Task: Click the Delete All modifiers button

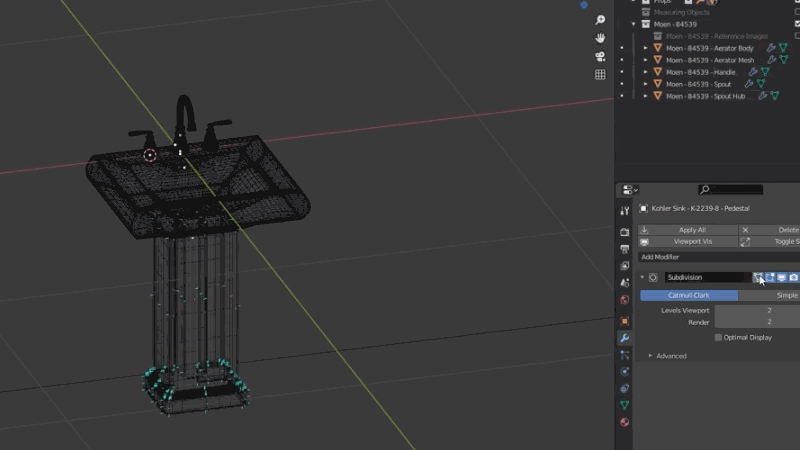Action: (769, 230)
